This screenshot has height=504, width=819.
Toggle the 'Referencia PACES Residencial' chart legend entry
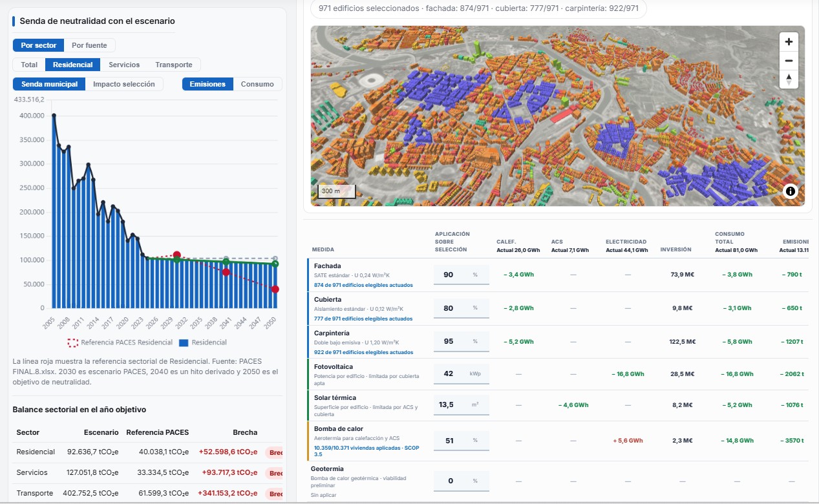point(120,342)
